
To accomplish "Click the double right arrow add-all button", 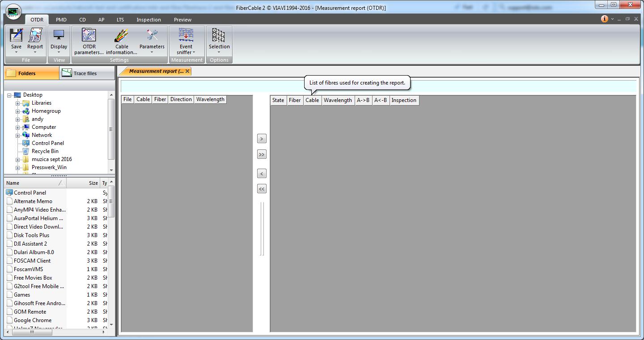I will click(262, 154).
